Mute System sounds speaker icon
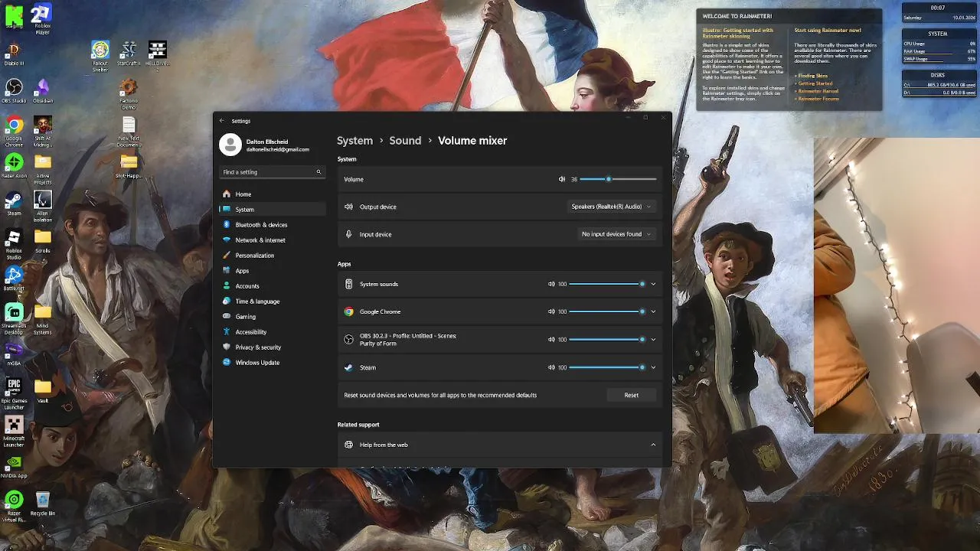980x551 pixels. click(551, 284)
